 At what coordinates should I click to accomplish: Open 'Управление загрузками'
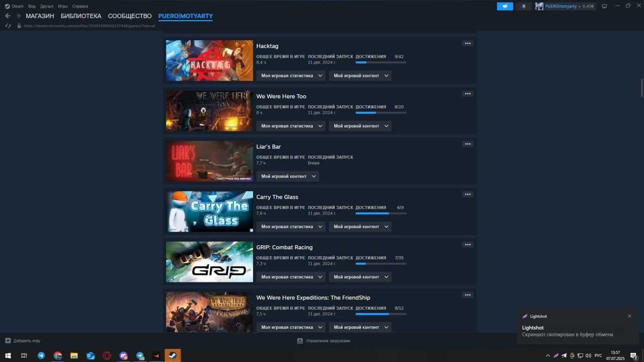[x=324, y=341]
